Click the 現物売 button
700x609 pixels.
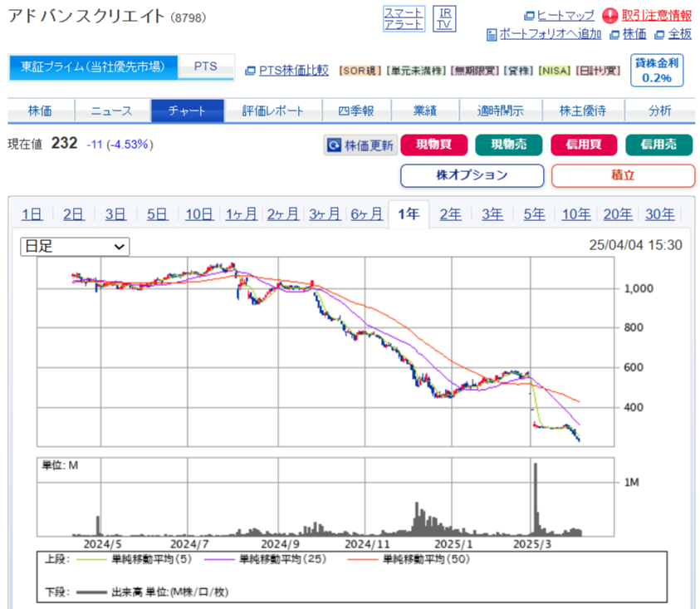(509, 145)
